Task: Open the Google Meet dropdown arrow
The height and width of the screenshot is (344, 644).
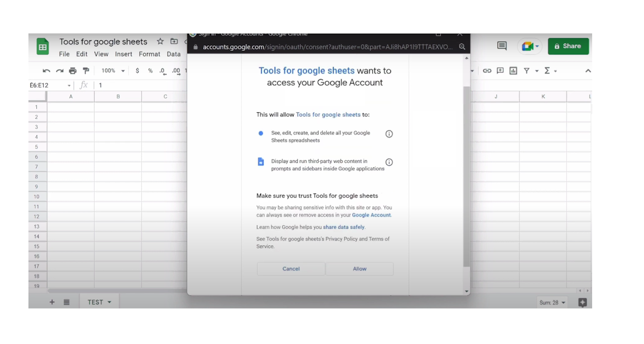Action: click(537, 46)
